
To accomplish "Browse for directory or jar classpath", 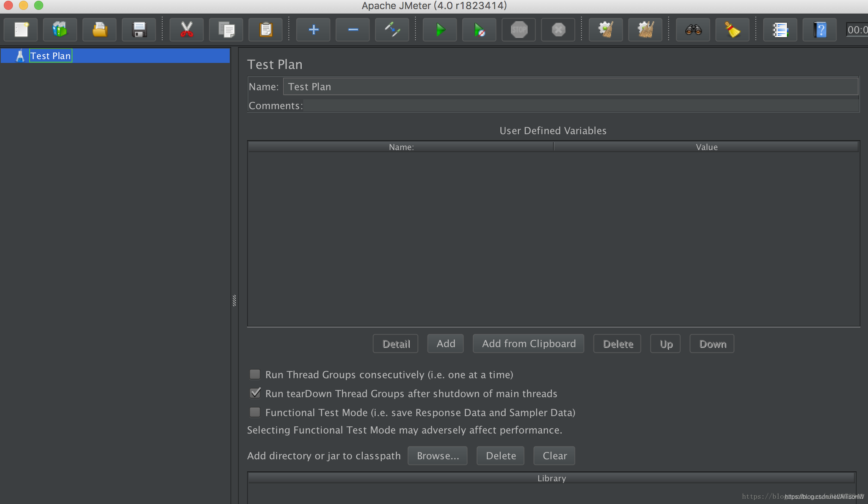I will (x=438, y=456).
